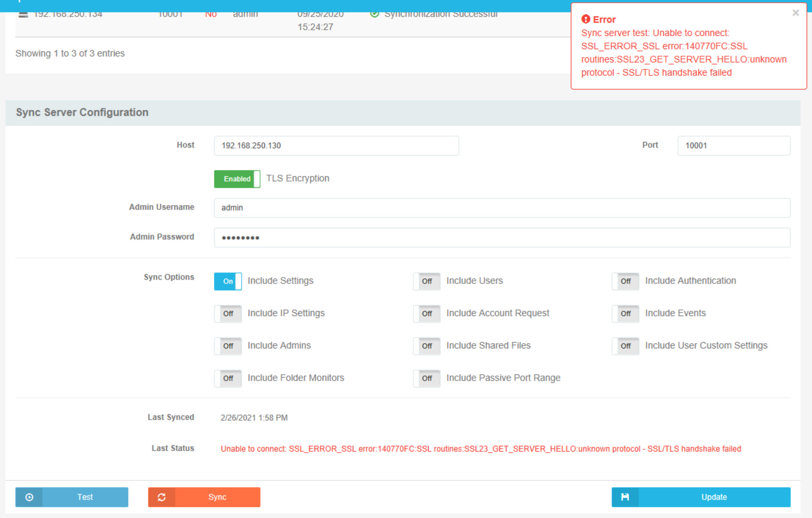Click the green Synchronization Successful checkmark icon

coord(374,14)
